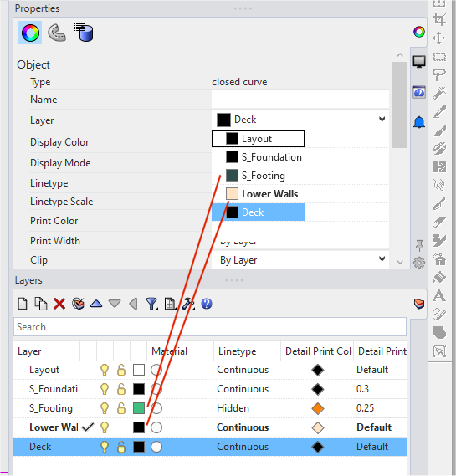This screenshot has width=456, height=476.
Task: Change the S_Footing green layer color swatch
Action: [x=139, y=408]
